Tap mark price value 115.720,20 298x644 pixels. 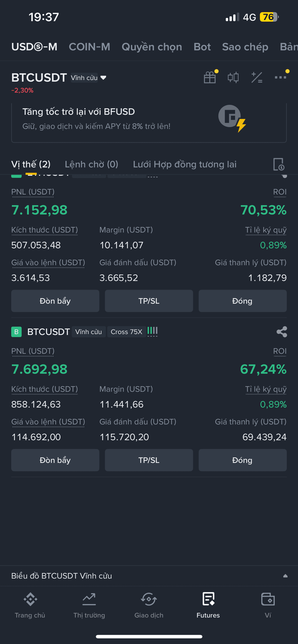(x=124, y=437)
